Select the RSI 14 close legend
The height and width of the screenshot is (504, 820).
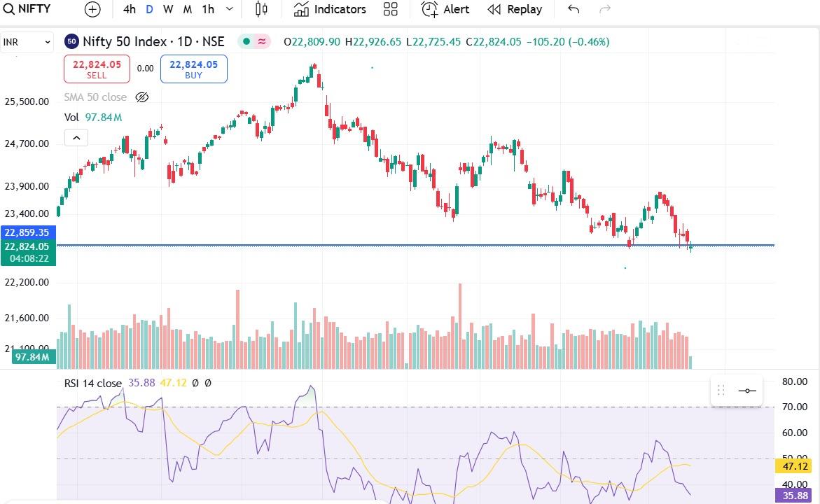(92, 383)
